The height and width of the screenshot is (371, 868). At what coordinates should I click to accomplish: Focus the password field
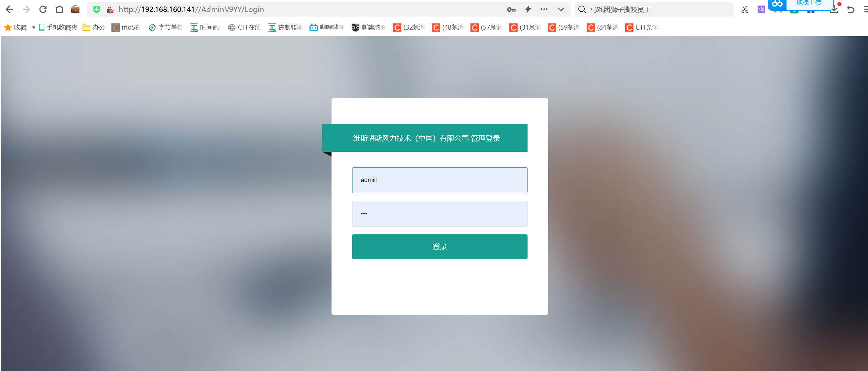pos(440,214)
